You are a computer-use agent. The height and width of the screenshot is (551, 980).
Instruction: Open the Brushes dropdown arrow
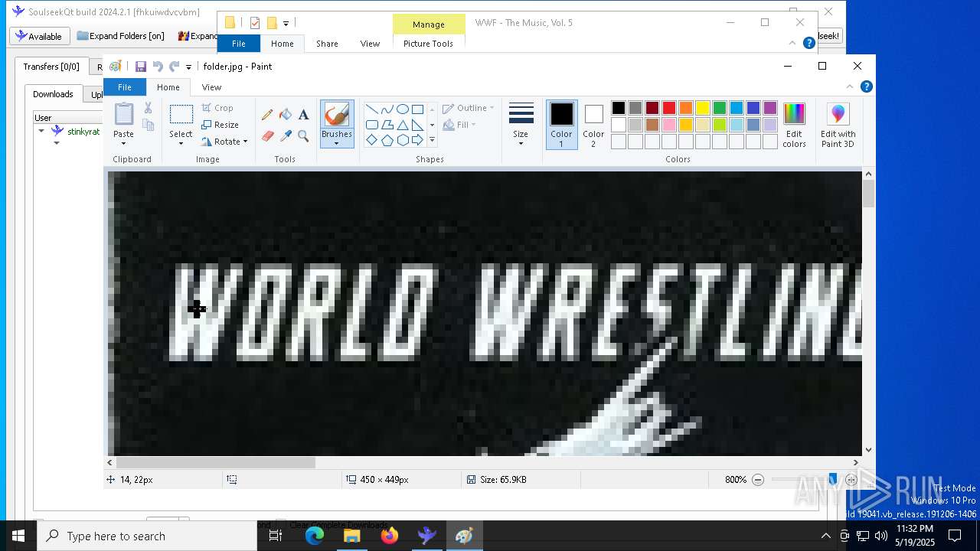click(x=337, y=143)
